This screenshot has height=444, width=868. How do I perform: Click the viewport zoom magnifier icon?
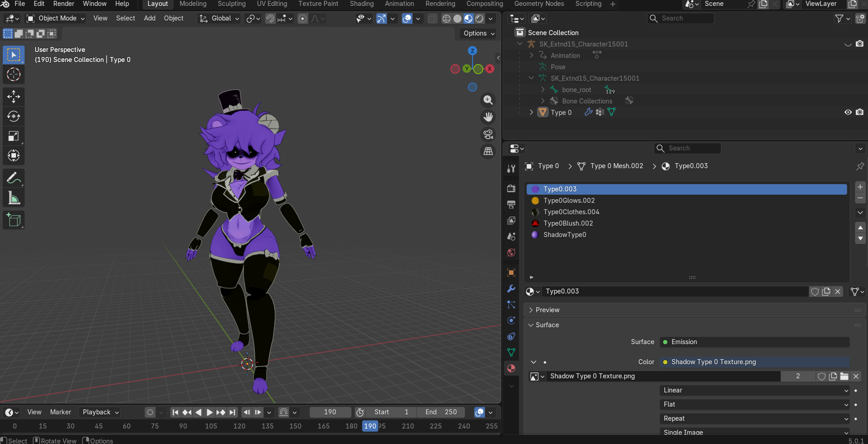488,100
